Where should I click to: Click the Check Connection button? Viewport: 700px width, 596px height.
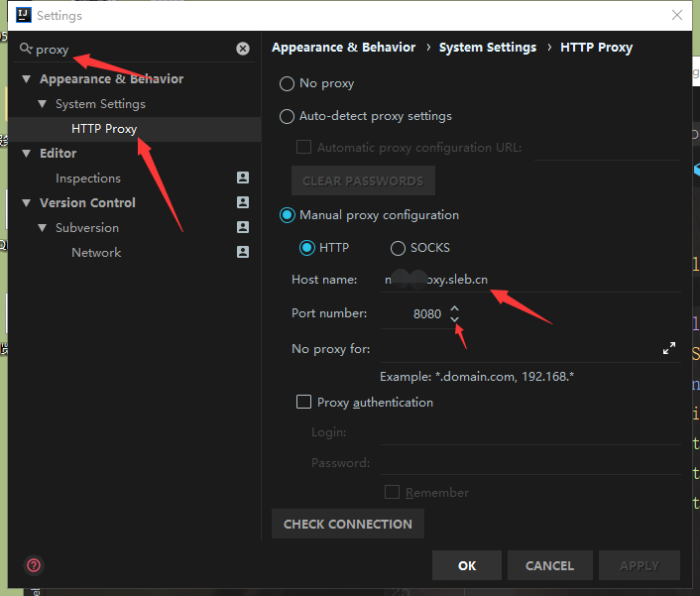tap(348, 524)
